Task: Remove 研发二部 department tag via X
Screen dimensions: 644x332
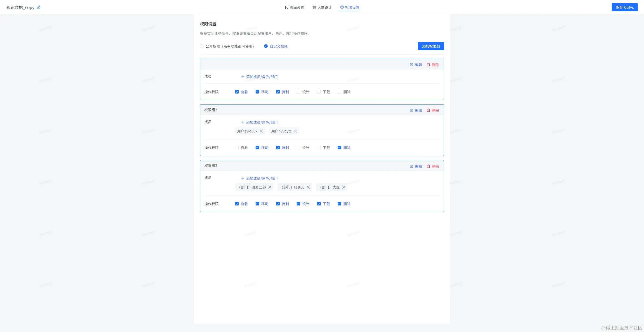Action: [x=270, y=187]
